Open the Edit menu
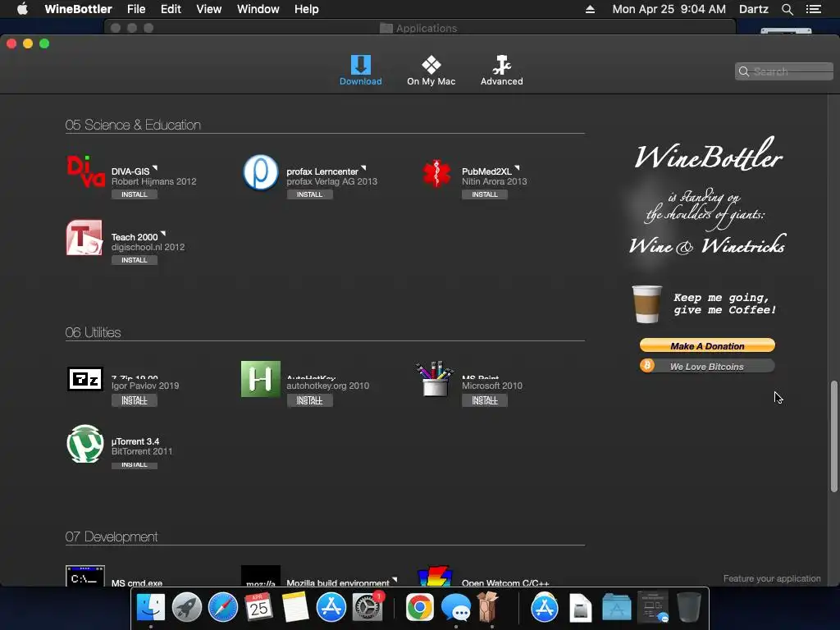Screen dimensions: 840x630 click(x=171, y=9)
